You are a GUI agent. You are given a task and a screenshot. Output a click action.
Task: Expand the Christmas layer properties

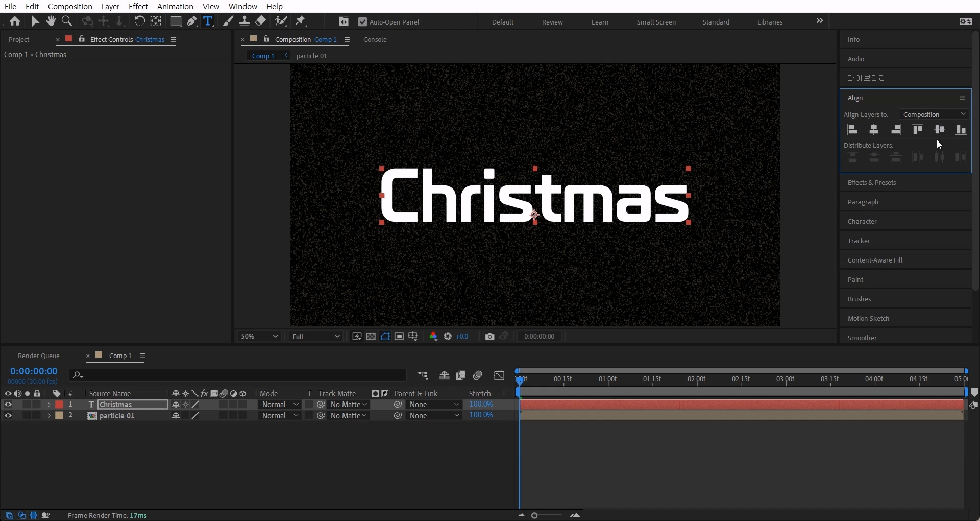click(49, 405)
